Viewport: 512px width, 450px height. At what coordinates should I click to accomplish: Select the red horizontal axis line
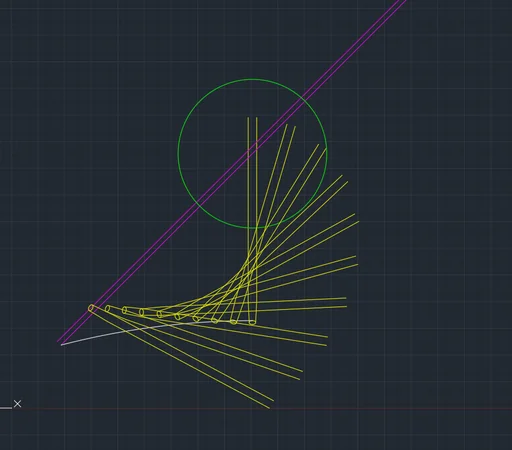pyautogui.click(x=267, y=409)
